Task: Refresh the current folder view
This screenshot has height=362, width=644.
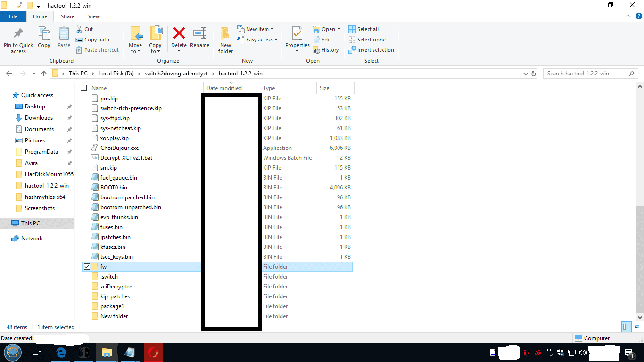Action: pyautogui.click(x=534, y=74)
